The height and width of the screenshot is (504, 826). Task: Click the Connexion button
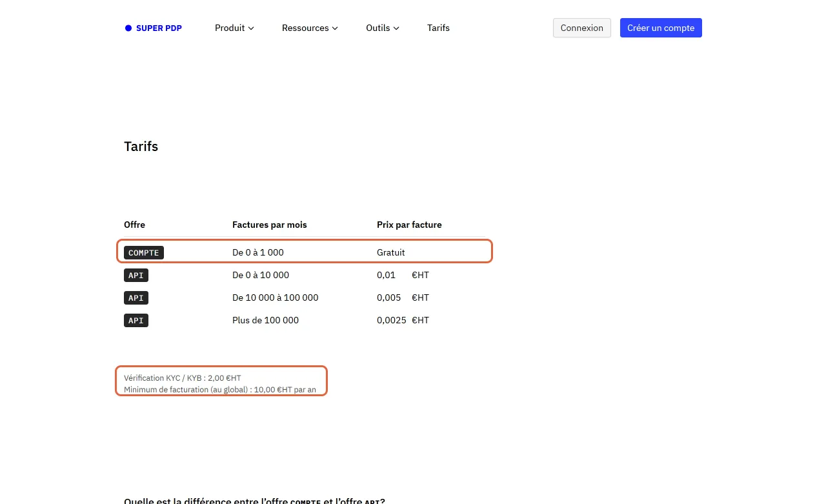coord(582,28)
